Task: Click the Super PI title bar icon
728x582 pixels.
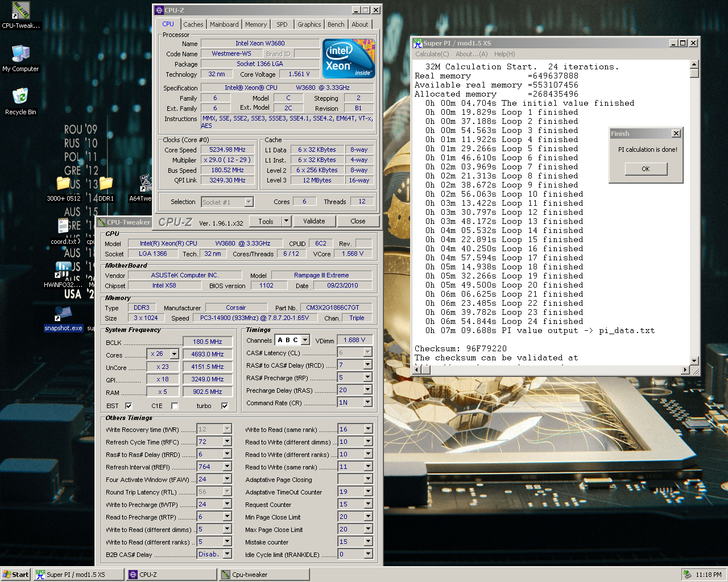Action: (417, 43)
